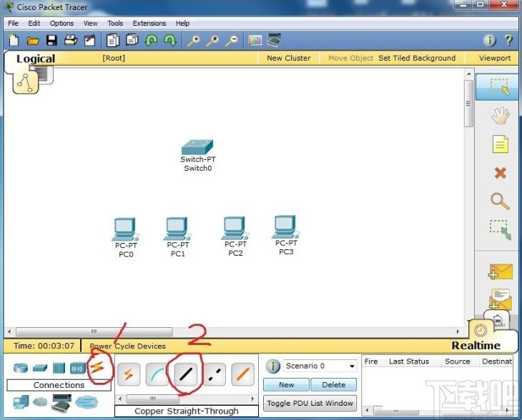Open the View menu

[90, 24]
